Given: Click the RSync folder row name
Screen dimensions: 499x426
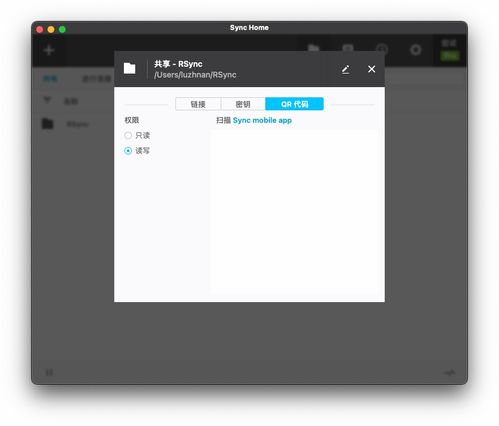Looking at the screenshot, I should point(77,124).
